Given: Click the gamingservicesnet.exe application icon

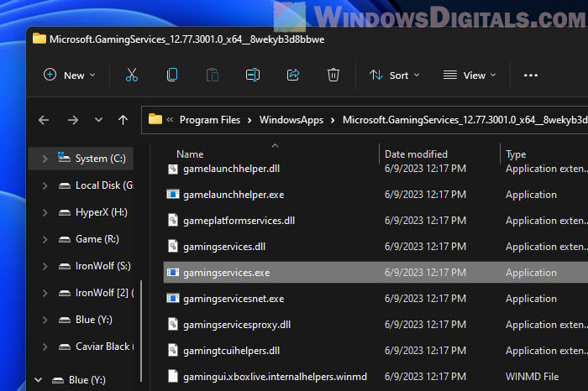Looking at the screenshot, I should pyautogui.click(x=173, y=299).
